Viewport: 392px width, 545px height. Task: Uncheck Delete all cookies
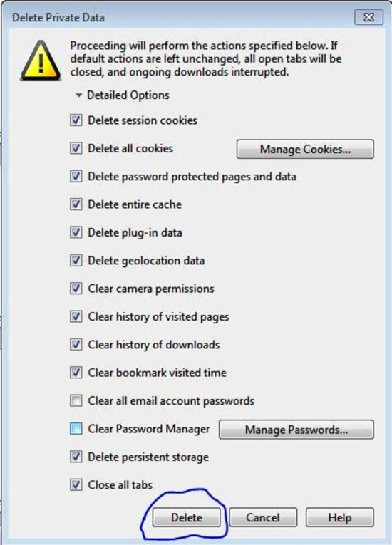76,148
